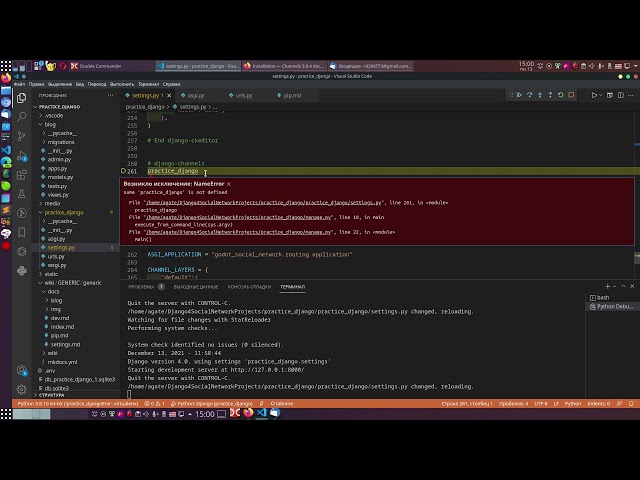Expand the img folder under docs
Viewport: 640px width, 480px height.
point(55,309)
